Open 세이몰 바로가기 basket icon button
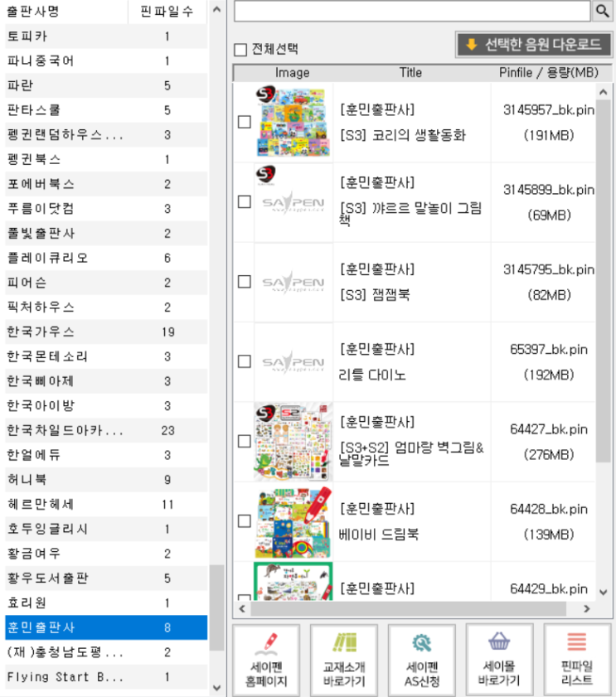Viewport: 616px width, 697px height. point(499,660)
